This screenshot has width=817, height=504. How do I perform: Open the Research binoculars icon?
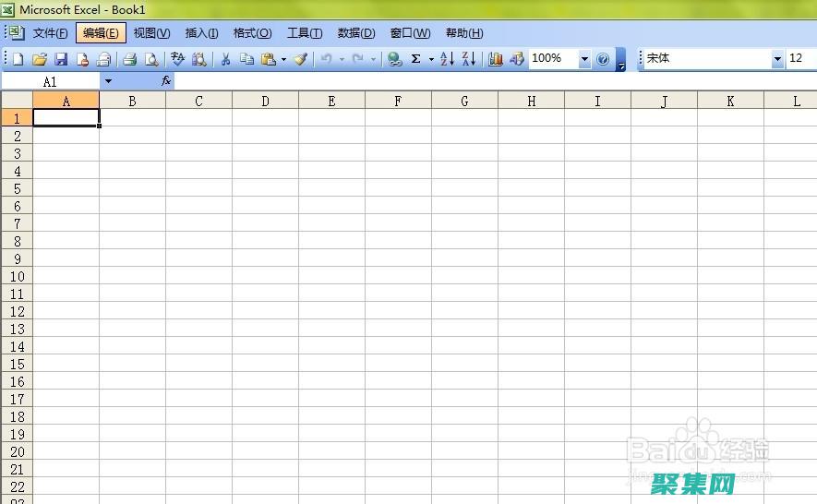(199, 59)
